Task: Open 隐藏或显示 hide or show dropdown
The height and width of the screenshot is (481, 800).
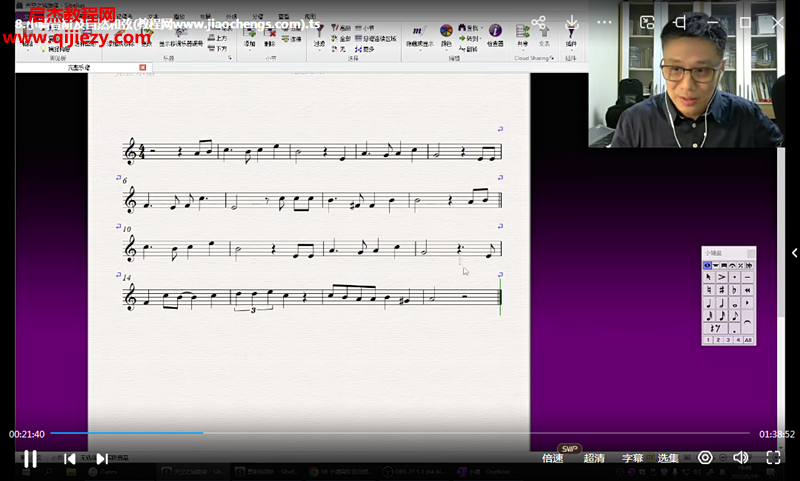Action: (419, 36)
